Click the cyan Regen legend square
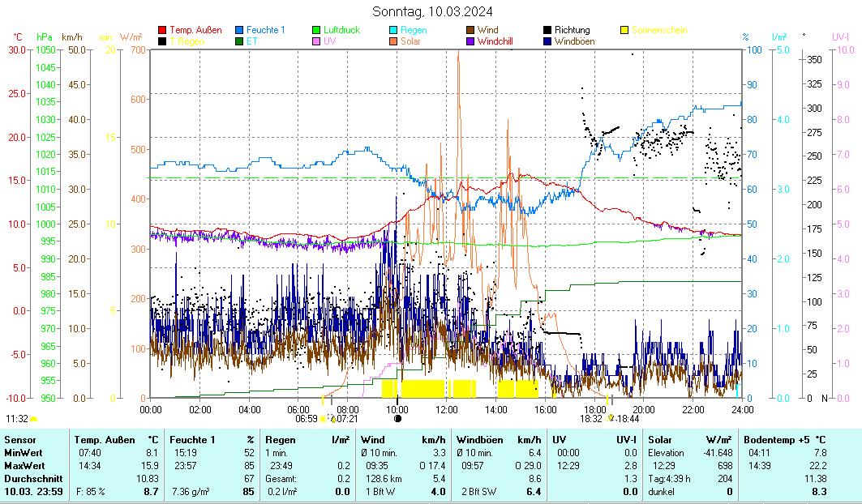Screen dimensions: 862x504 coord(394,31)
